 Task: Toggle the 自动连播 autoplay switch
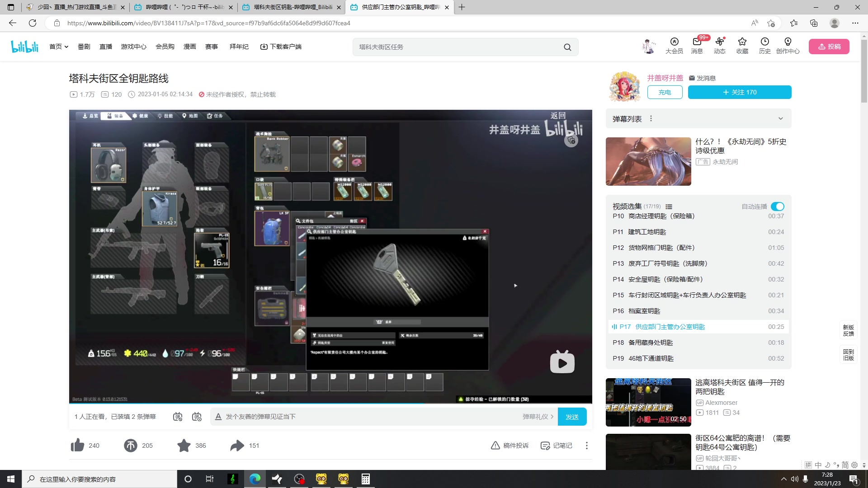point(777,206)
